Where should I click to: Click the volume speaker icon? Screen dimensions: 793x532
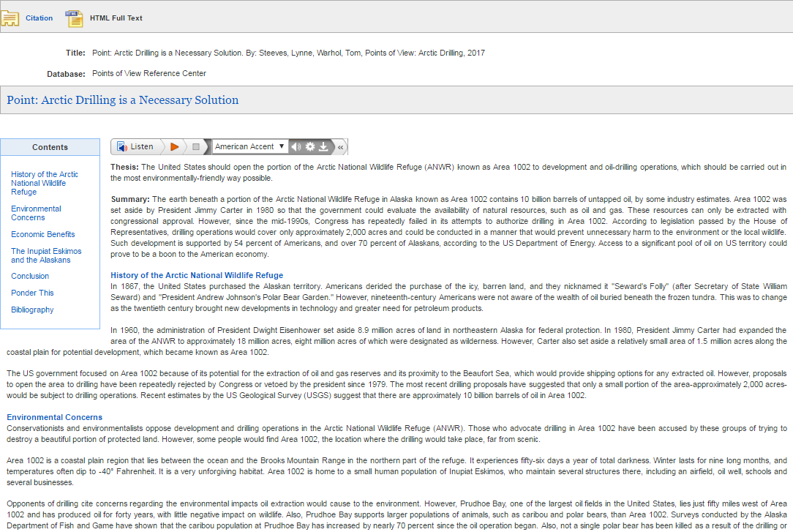pyautogui.click(x=296, y=146)
